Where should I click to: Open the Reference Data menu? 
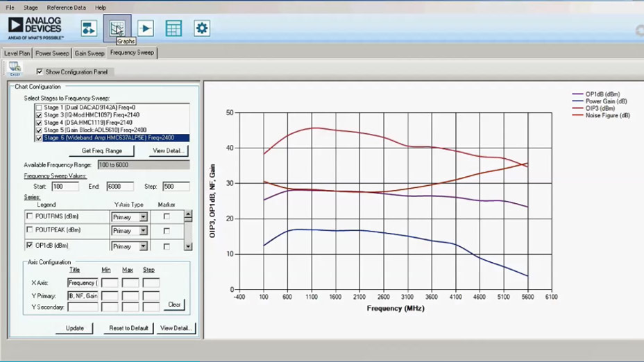pos(66,8)
